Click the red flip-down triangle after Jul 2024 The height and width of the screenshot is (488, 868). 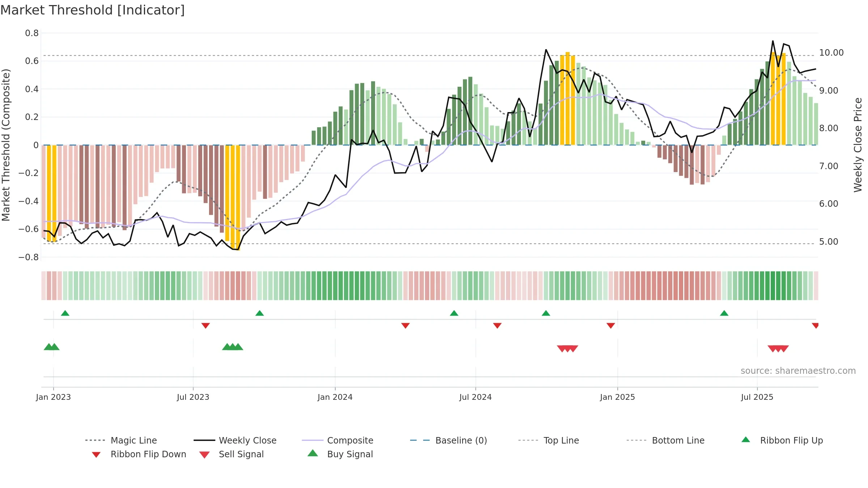[497, 326]
